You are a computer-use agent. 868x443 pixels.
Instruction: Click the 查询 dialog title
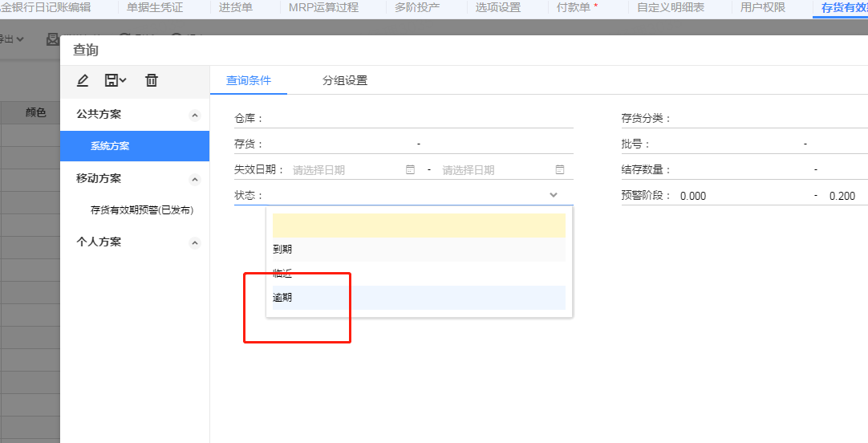pos(86,50)
